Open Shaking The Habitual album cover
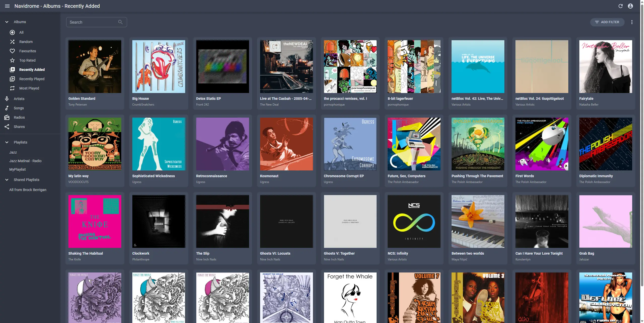The image size is (644, 323). coord(95,221)
